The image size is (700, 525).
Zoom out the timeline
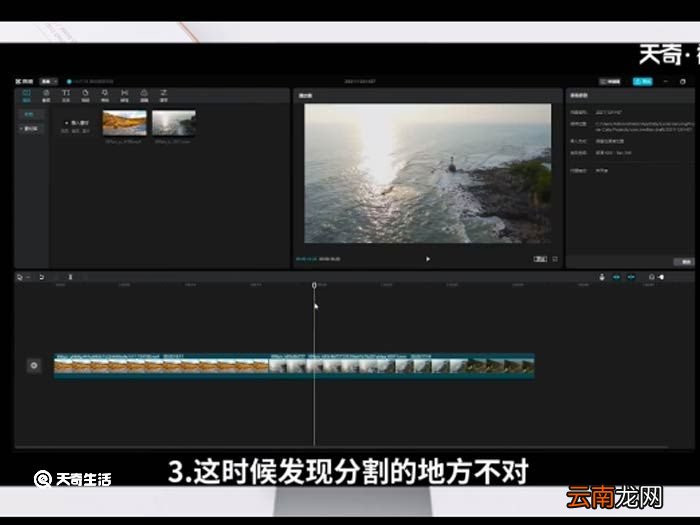pos(651,277)
